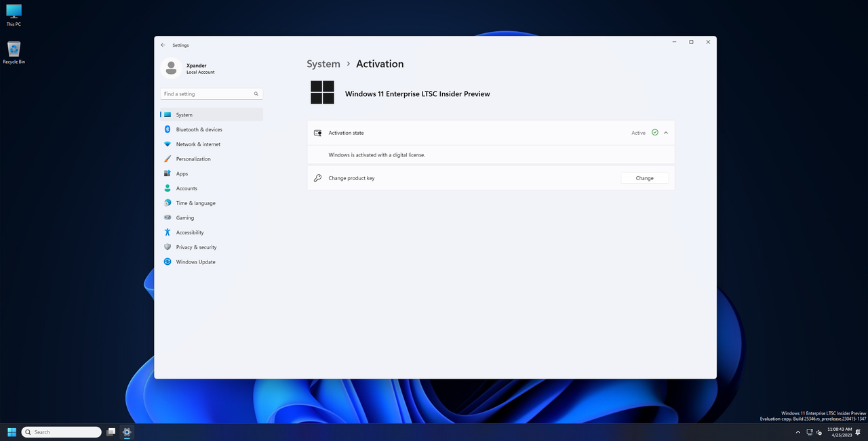
Task: Close the Settings window
Action: pos(708,42)
